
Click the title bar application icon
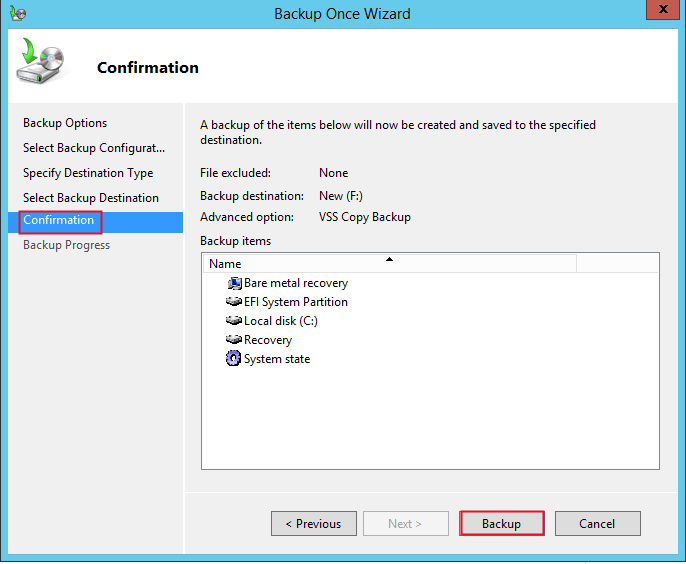point(18,13)
